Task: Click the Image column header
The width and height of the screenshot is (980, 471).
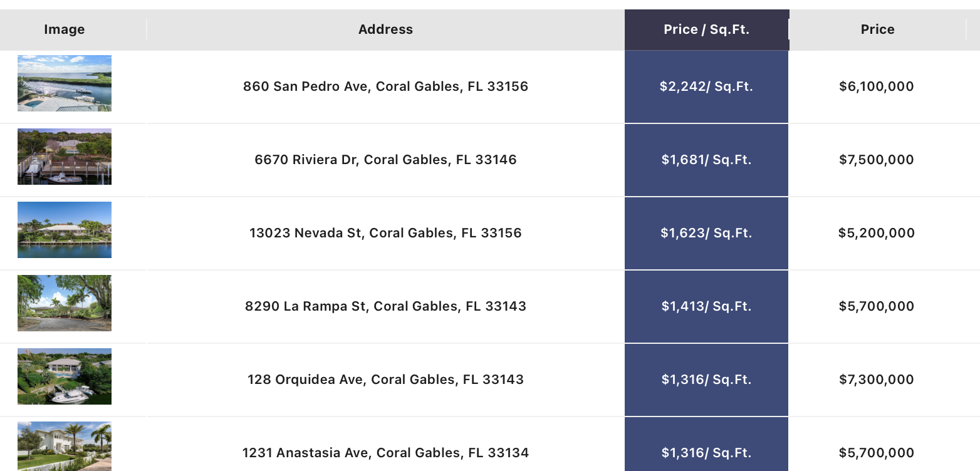Action: coord(65,29)
